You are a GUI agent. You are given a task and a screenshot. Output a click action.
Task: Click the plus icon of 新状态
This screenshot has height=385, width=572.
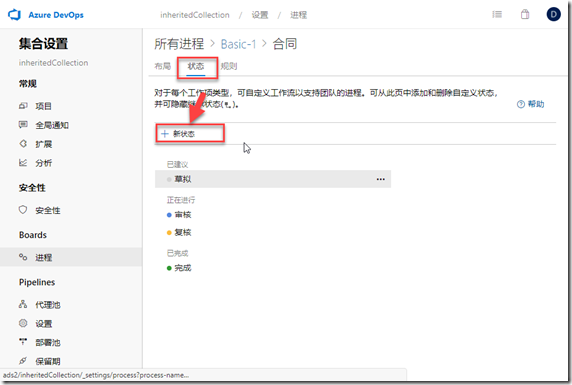165,134
